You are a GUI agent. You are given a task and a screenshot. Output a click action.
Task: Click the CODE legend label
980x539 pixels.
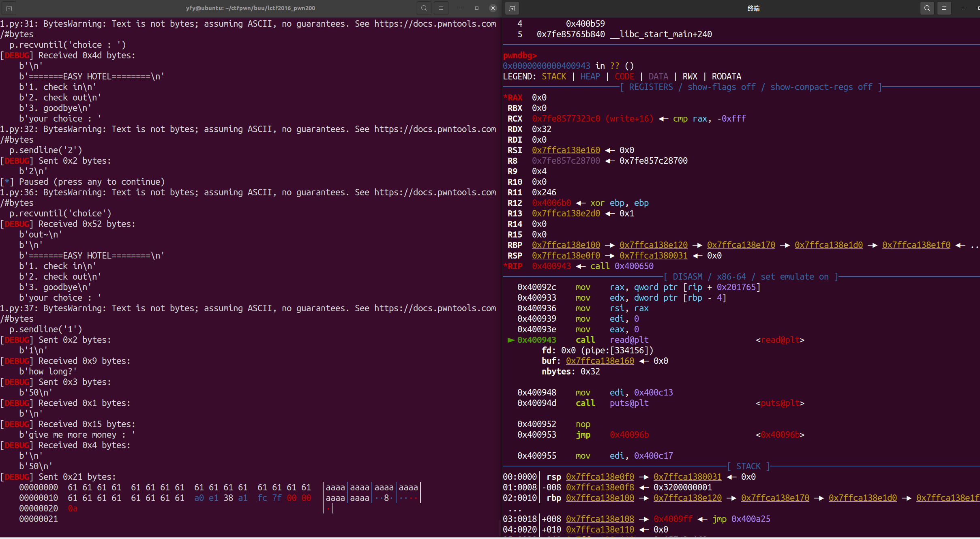624,77
